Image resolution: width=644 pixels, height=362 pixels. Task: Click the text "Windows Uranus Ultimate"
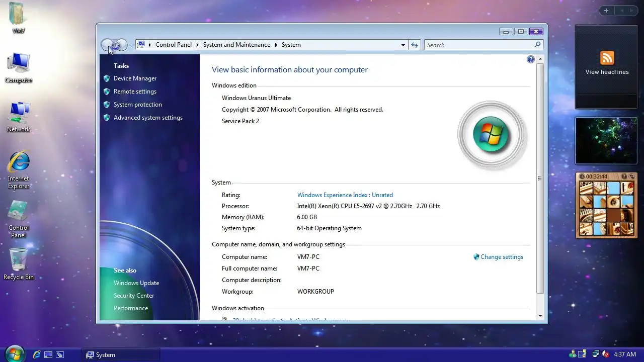coord(256,98)
